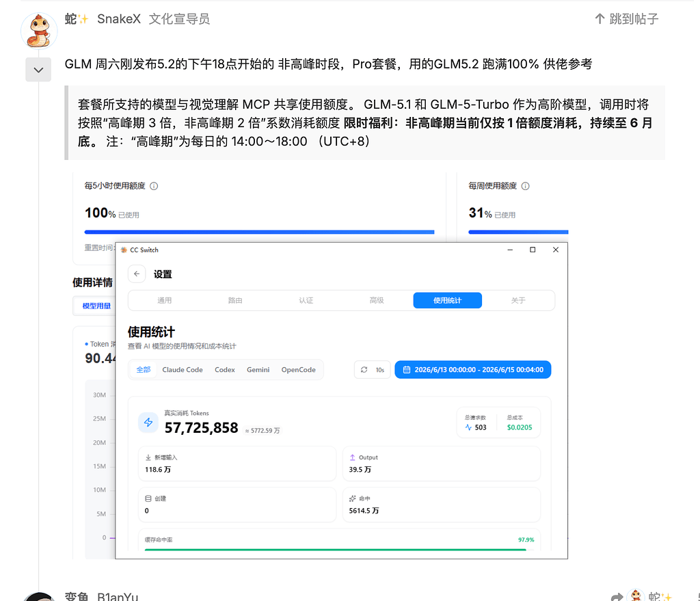Viewport: 700px width, 601px height.
Task: Open B1anYu username in the next post
Action: (118, 596)
